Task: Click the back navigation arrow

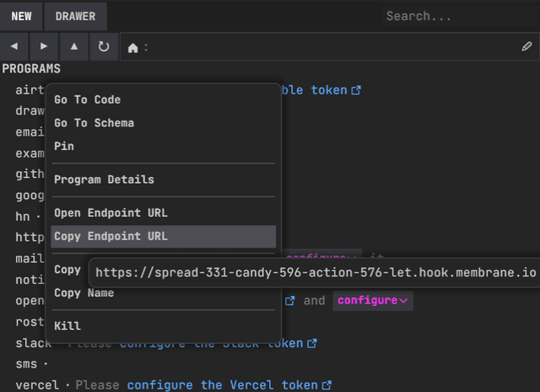Action: (x=14, y=47)
